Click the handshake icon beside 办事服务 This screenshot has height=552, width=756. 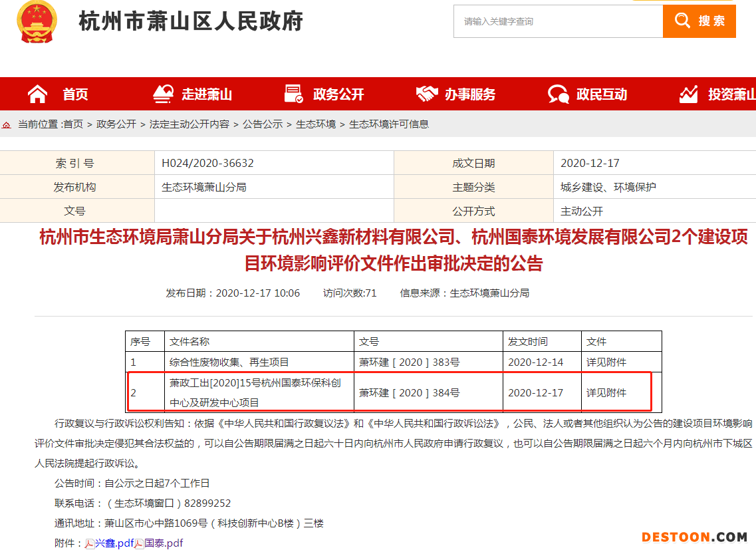(x=426, y=94)
